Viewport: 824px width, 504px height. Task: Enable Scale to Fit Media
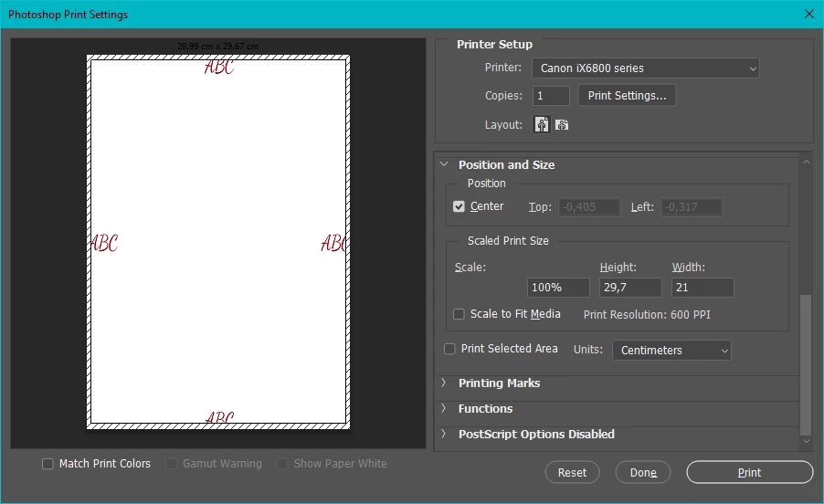coord(459,314)
